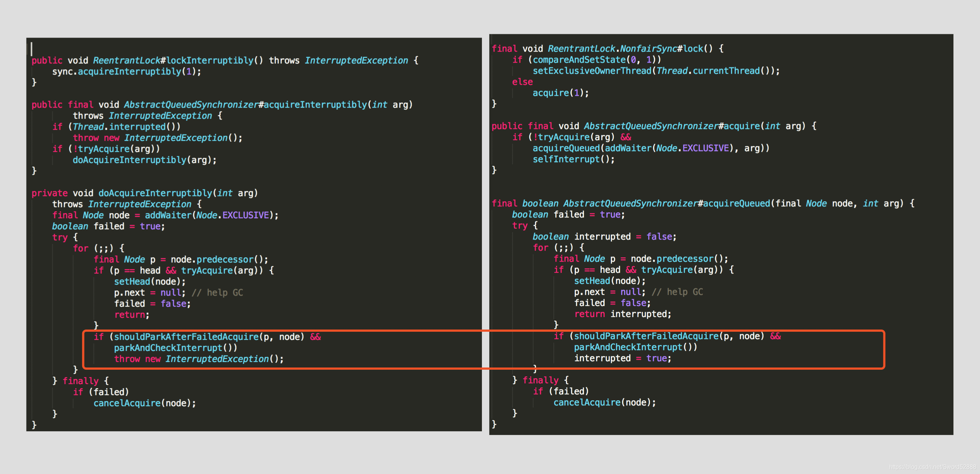Click 'parkAndCheckInterrupt())' in the left panel
980x474 pixels.
(x=176, y=348)
